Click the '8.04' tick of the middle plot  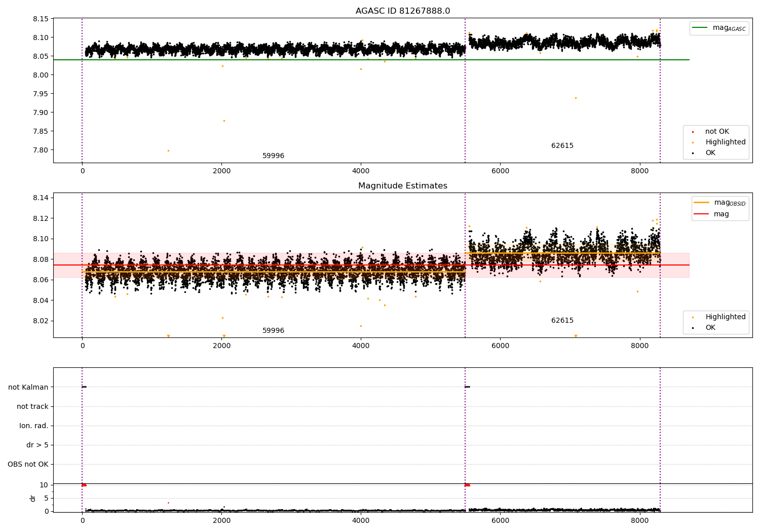coord(41,300)
